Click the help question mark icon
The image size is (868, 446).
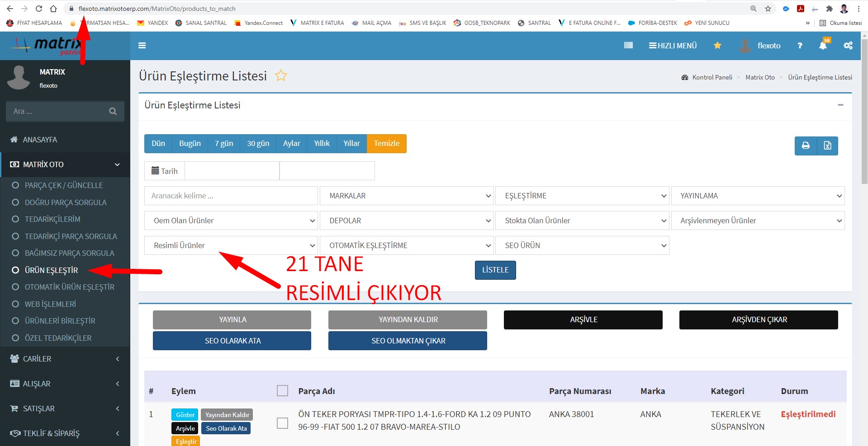(x=800, y=46)
